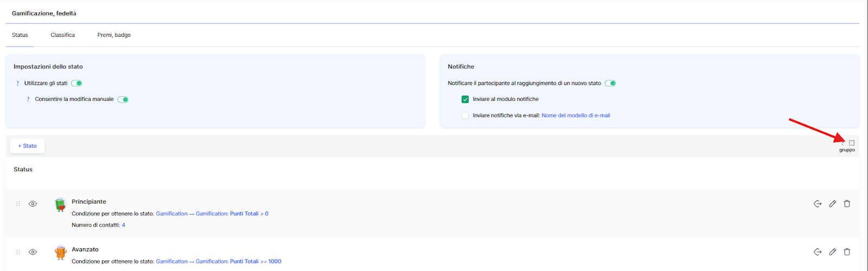
Task: Turn off Consentire la modifica manuale toggle
Action: pos(123,99)
